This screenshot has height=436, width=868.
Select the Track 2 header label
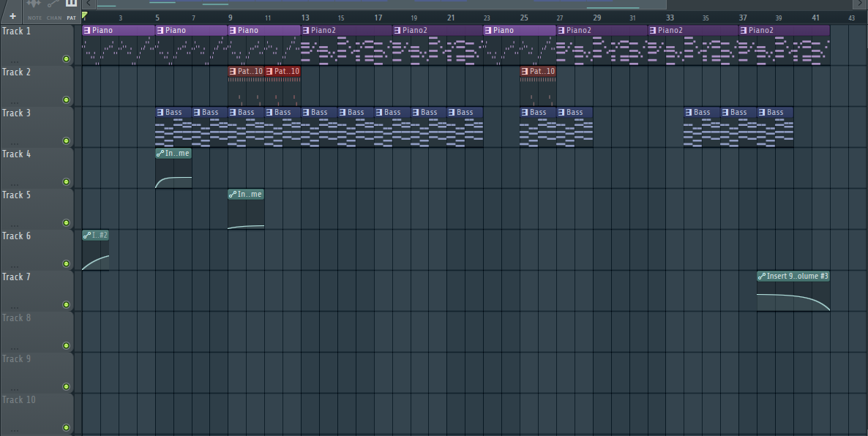[17, 72]
